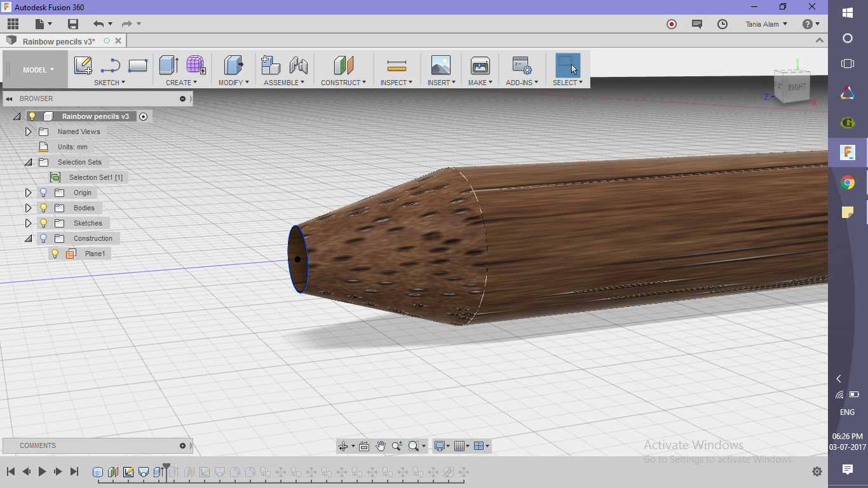Choose the Rectangle sketch tool
868x488 pixels.
pyautogui.click(x=138, y=65)
